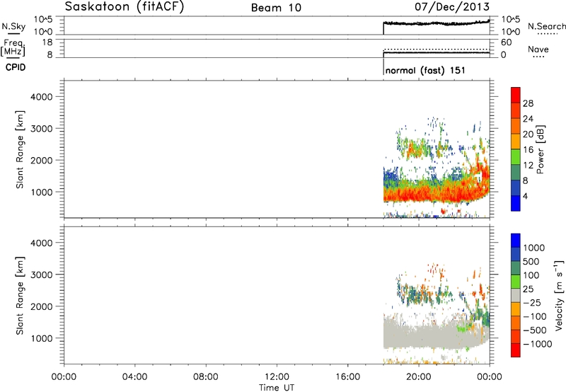Screen dimensions: 566x392
Task: Click the "2000" range tick of the power panel
Action: point(42,160)
